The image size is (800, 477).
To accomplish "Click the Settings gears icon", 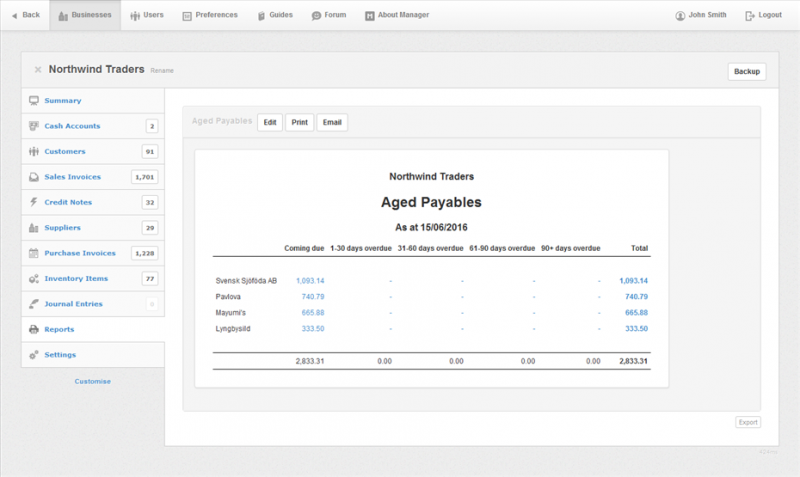I will [x=34, y=355].
